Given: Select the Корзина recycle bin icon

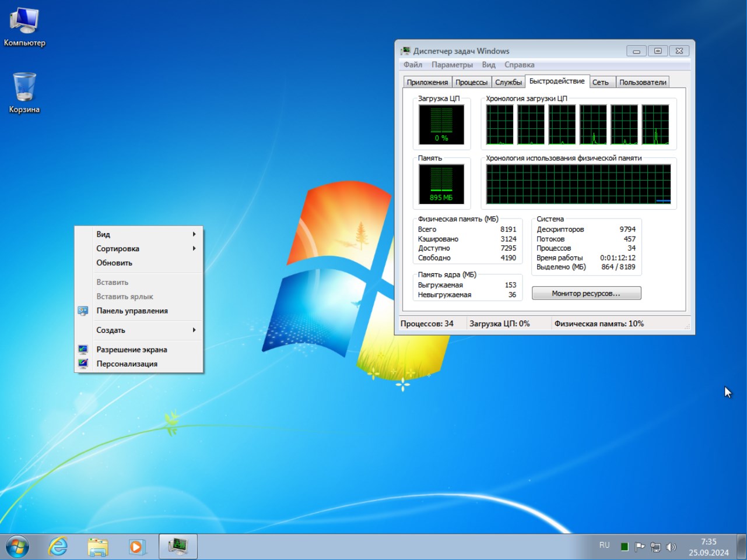Looking at the screenshot, I should click(24, 93).
